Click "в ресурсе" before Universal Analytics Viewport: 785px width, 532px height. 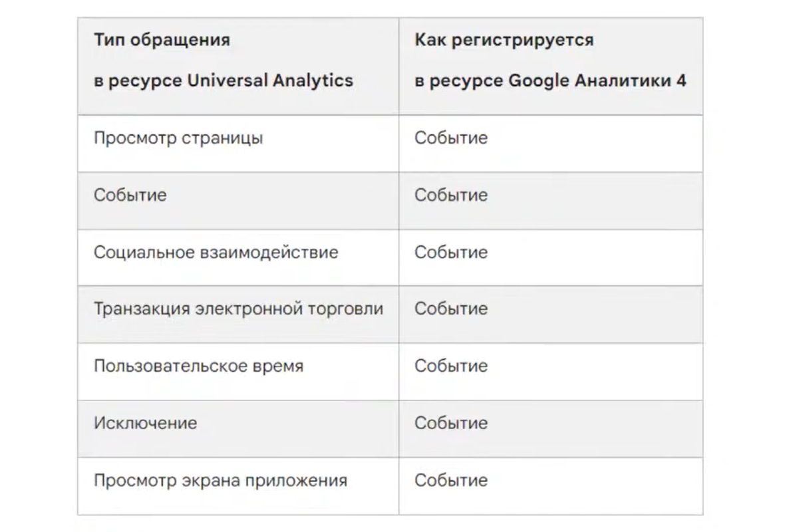pos(138,80)
